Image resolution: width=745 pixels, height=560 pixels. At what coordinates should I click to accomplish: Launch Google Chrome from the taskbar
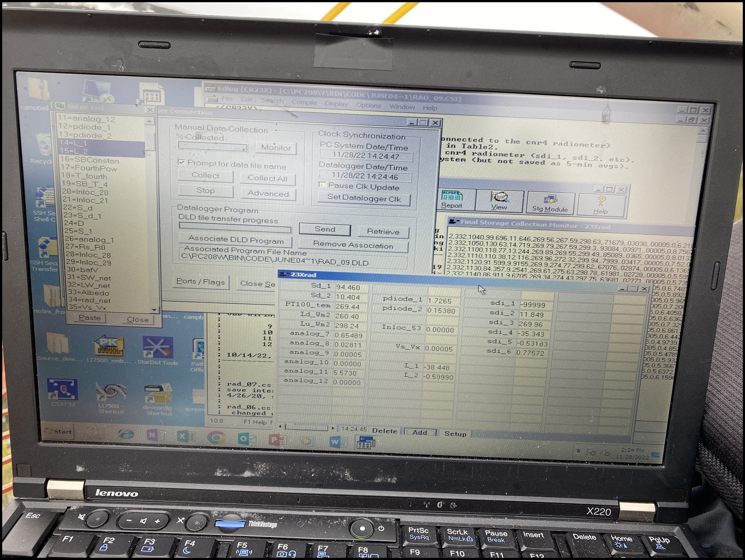click(216, 438)
